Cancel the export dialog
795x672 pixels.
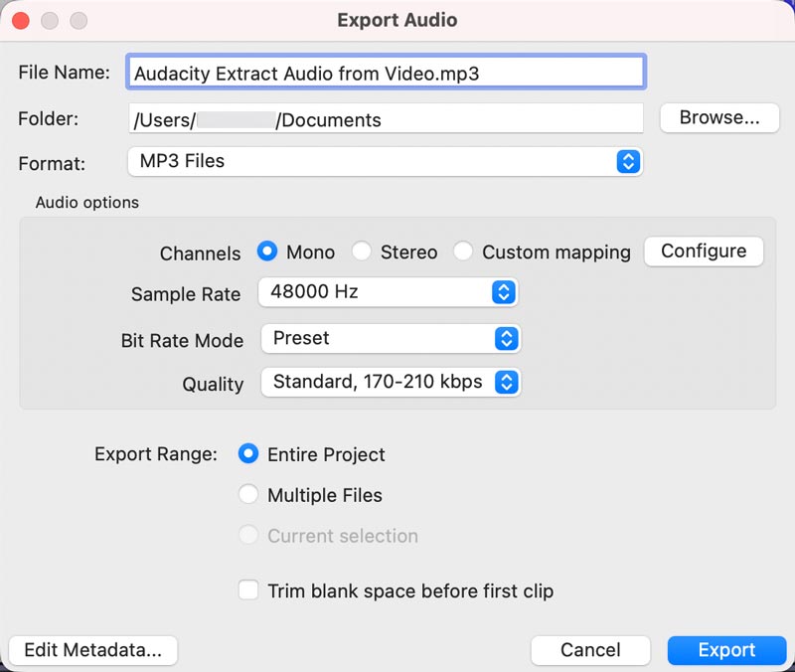point(590,650)
